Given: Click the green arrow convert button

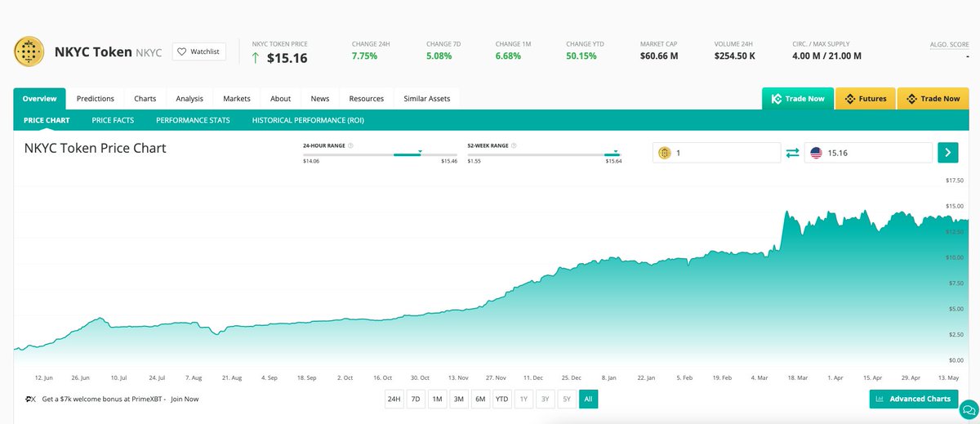Looking at the screenshot, I should coord(947,153).
